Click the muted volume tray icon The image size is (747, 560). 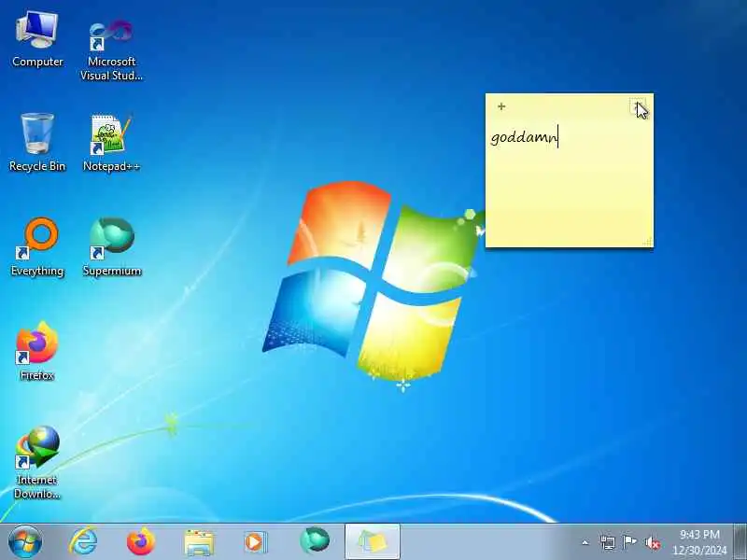click(x=652, y=542)
